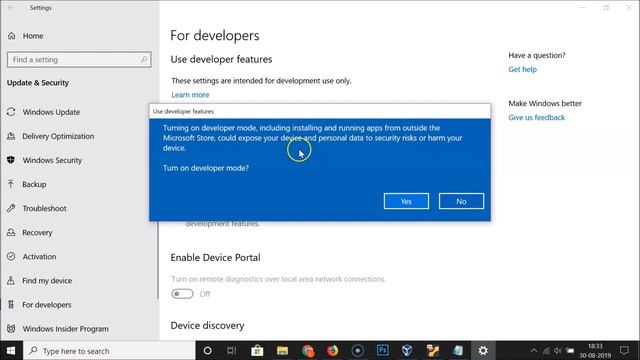The height and width of the screenshot is (360, 640).
Task: Open the Troubleshoot section
Action: point(44,209)
